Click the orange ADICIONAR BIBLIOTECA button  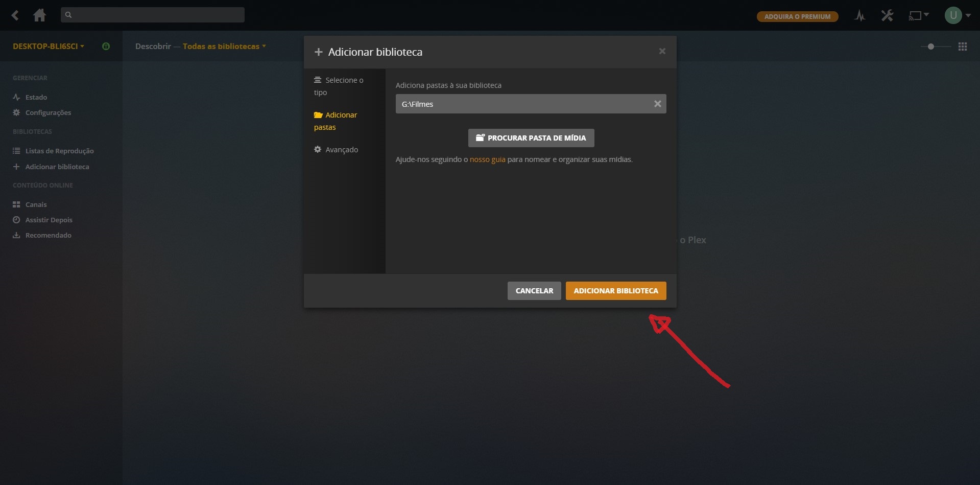coord(616,291)
